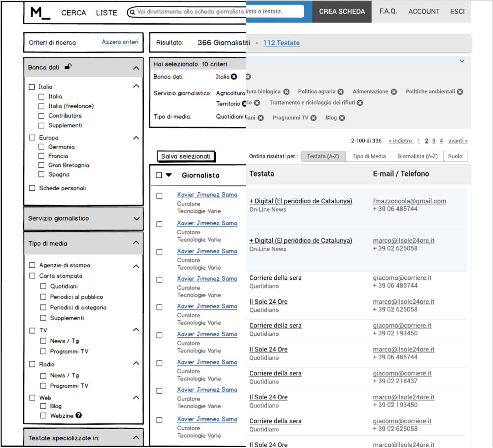The image size is (493, 448).
Task: Check the Schede personali checkbox
Action: coord(32,188)
